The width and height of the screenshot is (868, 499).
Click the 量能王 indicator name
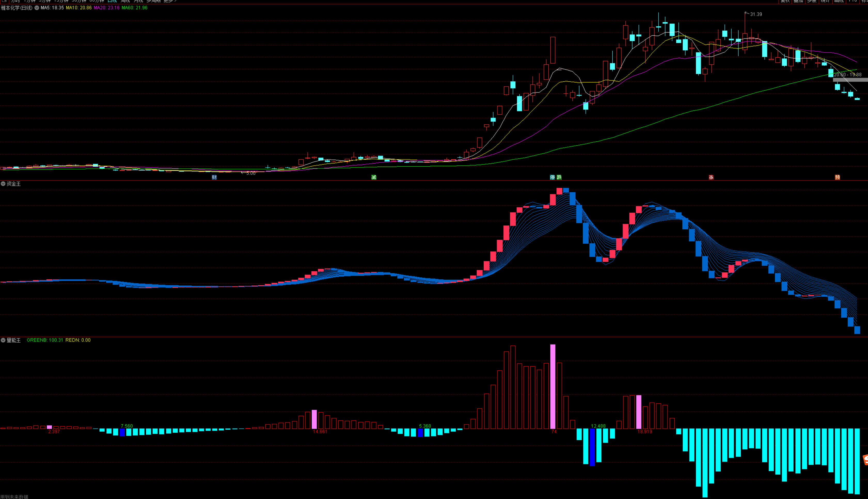point(14,340)
